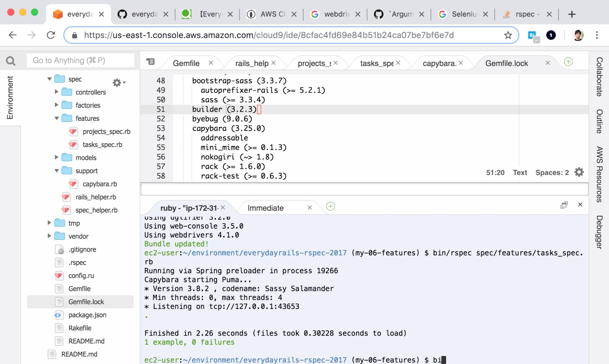609x364 pixels.
Task: Click the Go to Anything search field
Action: [x=80, y=60]
